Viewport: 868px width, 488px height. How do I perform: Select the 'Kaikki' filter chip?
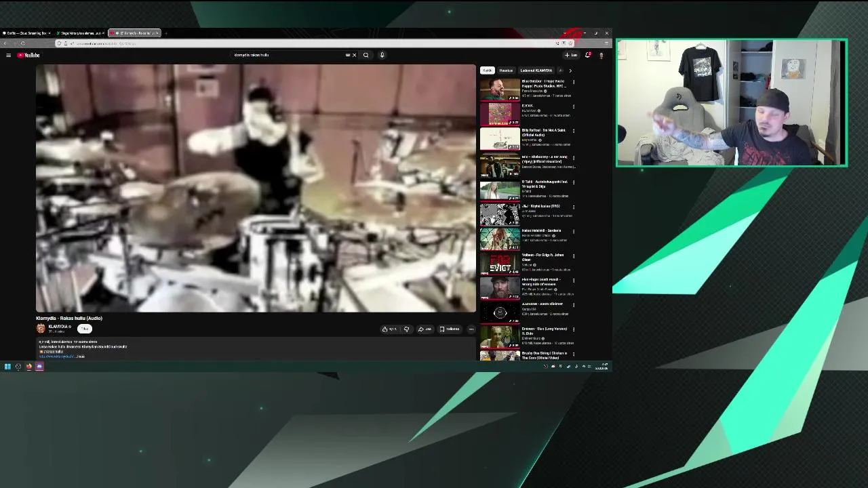pyautogui.click(x=487, y=70)
